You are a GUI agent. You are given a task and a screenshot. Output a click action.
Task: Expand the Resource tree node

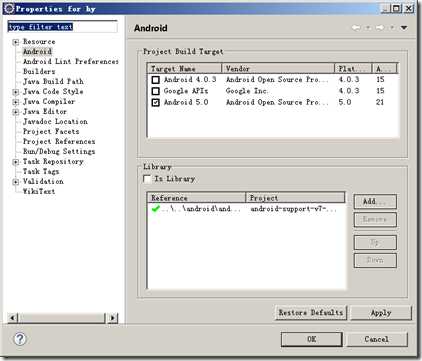pyautogui.click(x=15, y=42)
